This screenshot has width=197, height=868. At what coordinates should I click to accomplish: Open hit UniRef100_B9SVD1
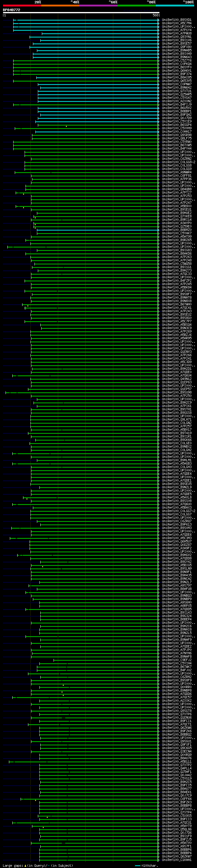176,20
